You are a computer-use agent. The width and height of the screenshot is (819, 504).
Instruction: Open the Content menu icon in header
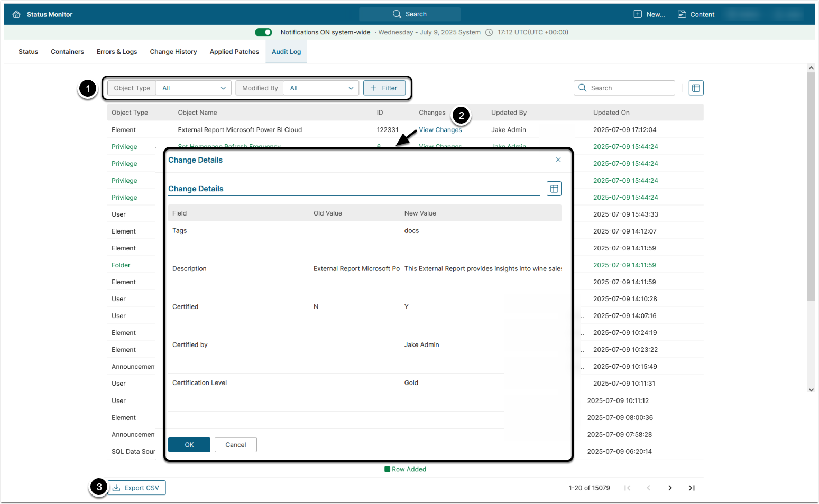coord(682,14)
